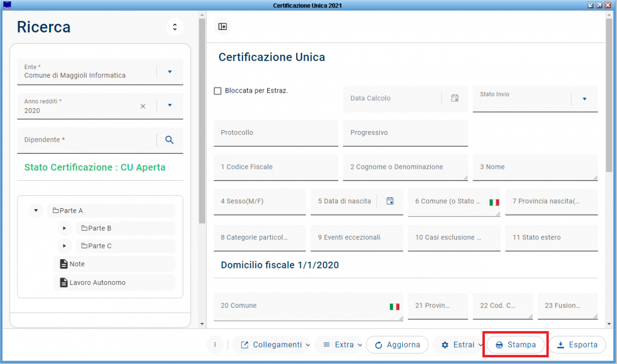Select Parte C folder in tree

click(x=125, y=246)
